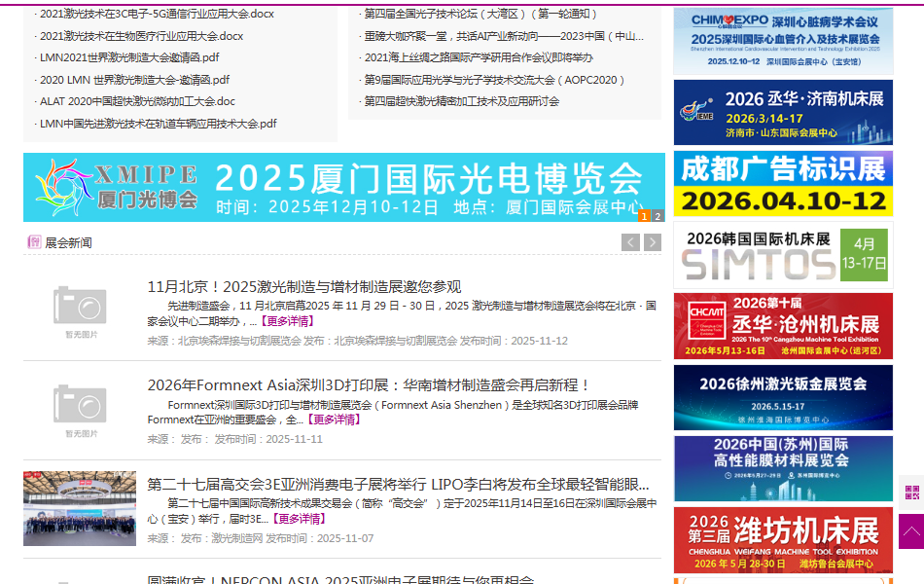
Task: Click the exhibition hall photo of 高交会 article
Action: (80, 508)
